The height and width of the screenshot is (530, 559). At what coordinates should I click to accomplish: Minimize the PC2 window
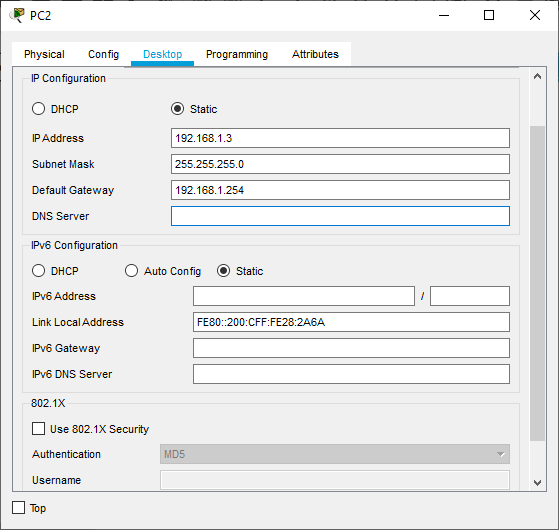point(444,15)
